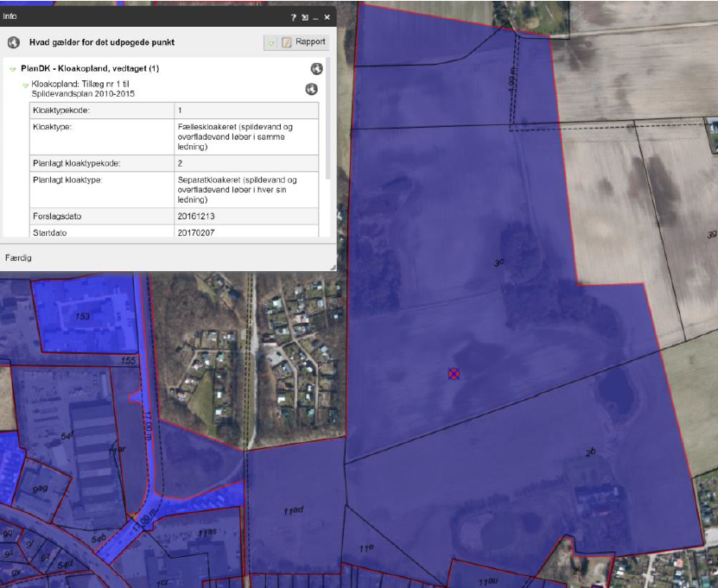Collapse the Kloakopland Tillæg nr 1 arrow
This screenshot has width=718, height=588.
pyautogui.click(x=25, y=84)
